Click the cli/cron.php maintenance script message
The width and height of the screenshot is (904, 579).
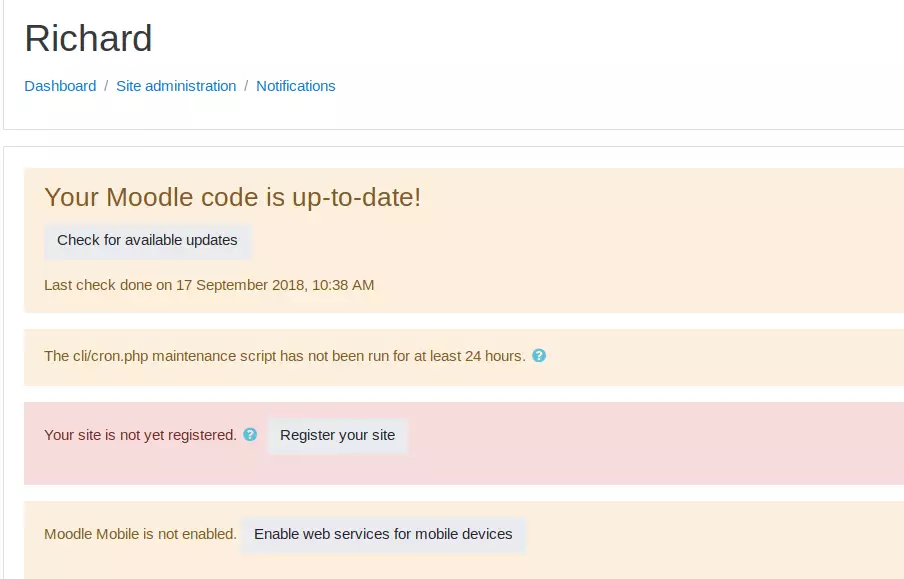point(285,356)
